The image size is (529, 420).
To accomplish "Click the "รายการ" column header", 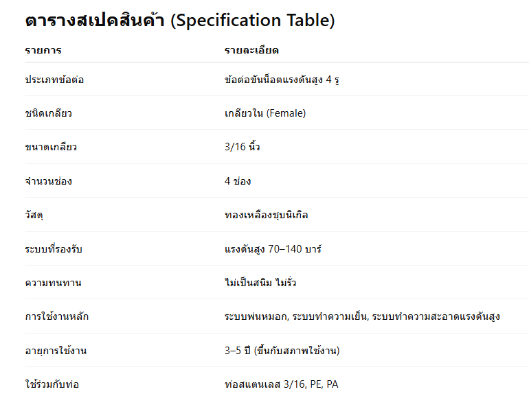I will (43, 51).
